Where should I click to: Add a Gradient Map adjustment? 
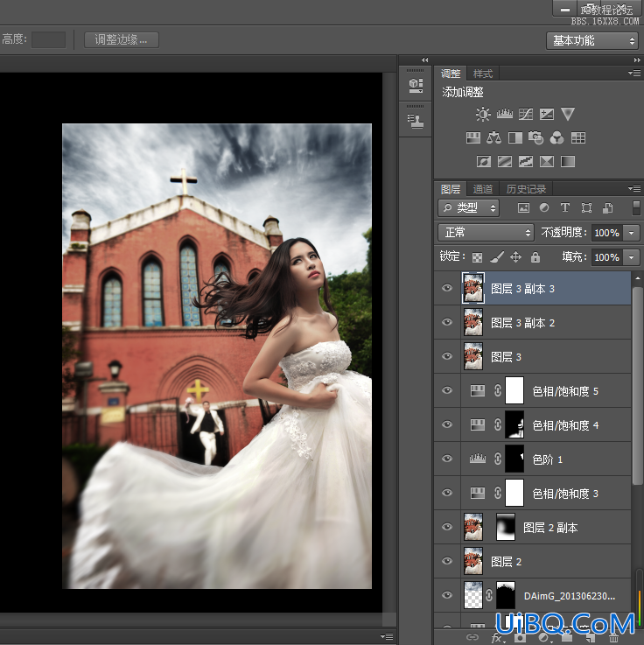[x=568, y=161]
